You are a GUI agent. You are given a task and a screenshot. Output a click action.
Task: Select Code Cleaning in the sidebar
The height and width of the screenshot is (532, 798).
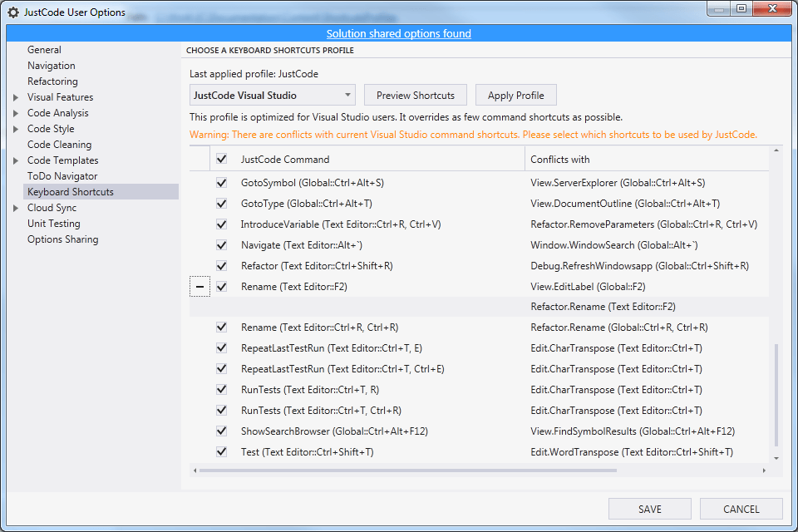(x=60, y=145)
